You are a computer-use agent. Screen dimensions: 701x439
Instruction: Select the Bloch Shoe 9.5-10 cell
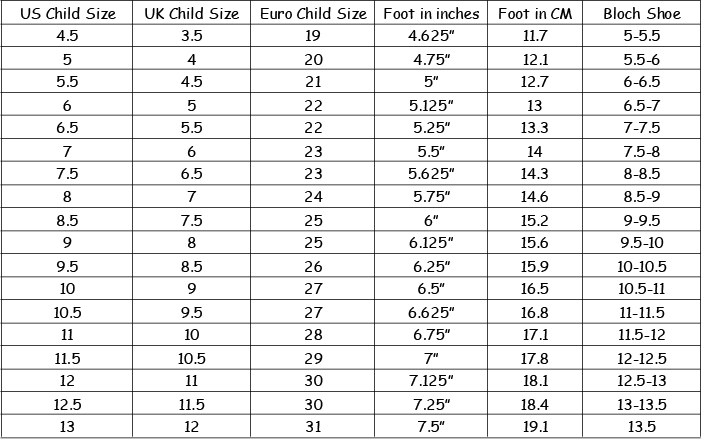tap(642, 242)
